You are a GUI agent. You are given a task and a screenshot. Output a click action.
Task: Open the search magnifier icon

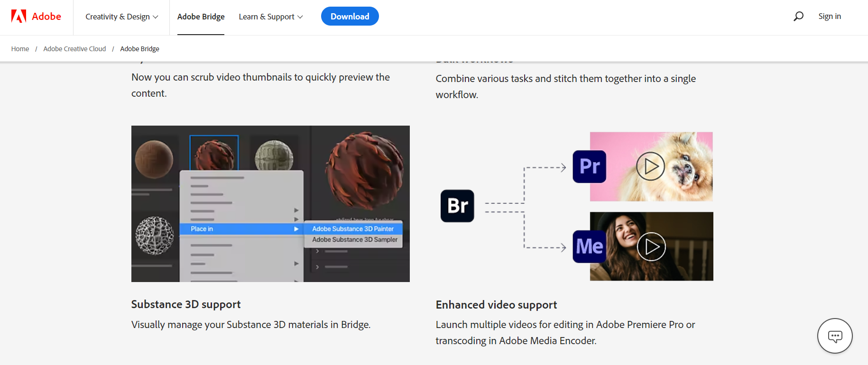799,17
